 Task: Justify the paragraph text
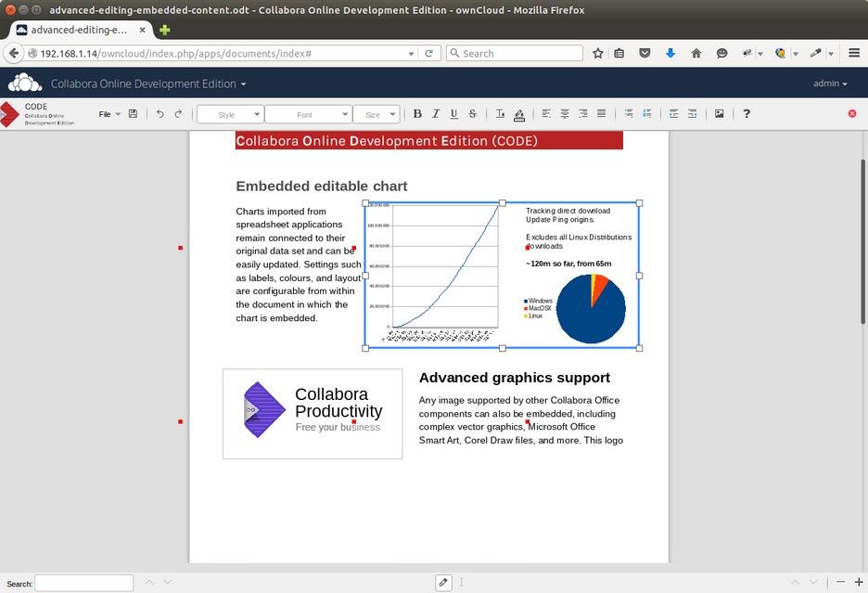point(601,113)
